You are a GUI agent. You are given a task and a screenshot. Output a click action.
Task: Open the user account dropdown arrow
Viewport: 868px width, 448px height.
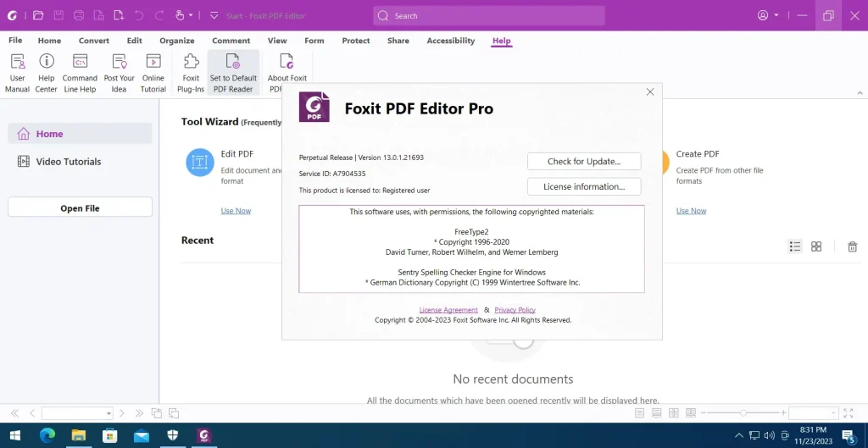tap(776, 15)
